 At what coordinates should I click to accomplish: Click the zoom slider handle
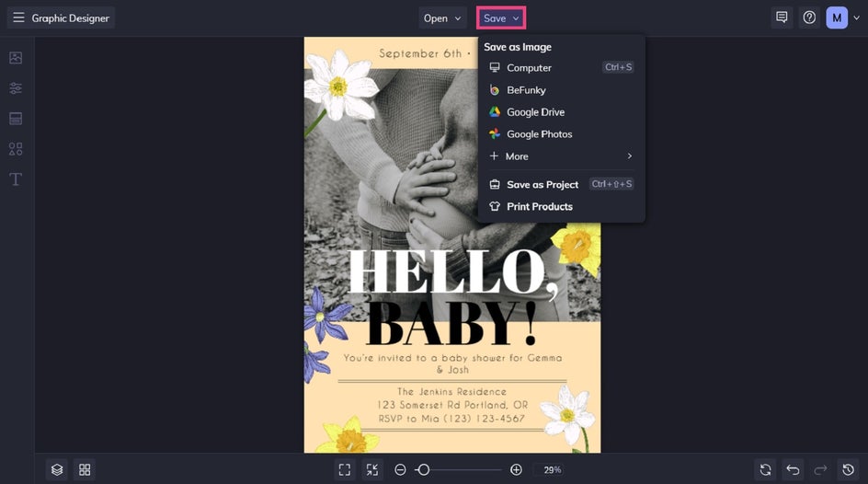(424, 469)
